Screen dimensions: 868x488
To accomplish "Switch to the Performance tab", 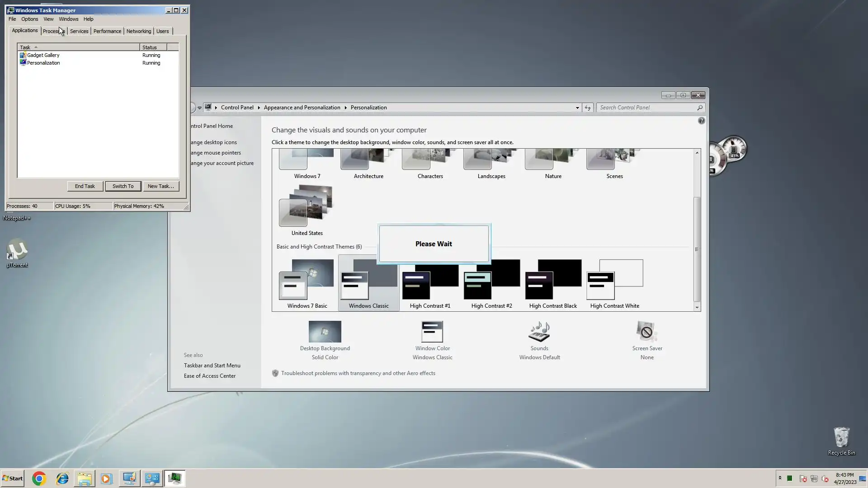I will pos(107,31).
